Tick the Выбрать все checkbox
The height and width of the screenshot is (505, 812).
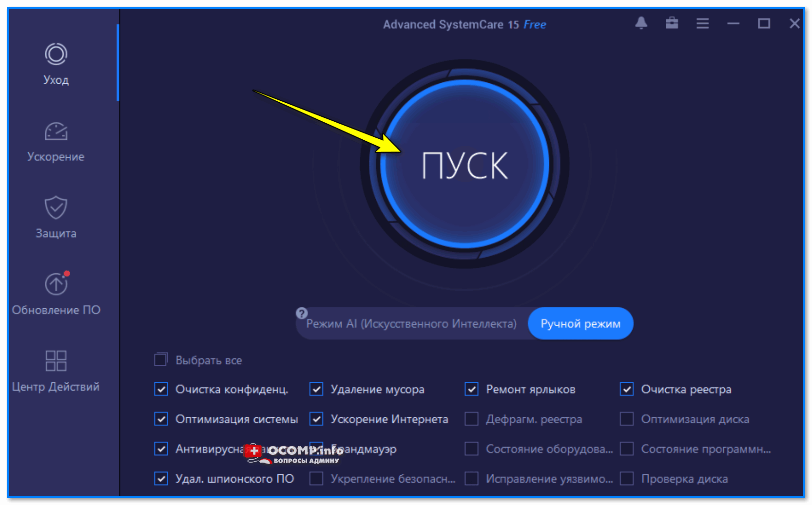(161, 360)
